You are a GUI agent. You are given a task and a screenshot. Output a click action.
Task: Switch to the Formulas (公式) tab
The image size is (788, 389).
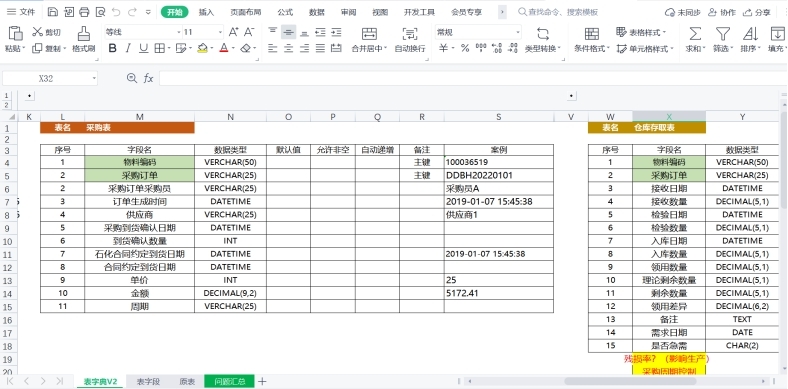pyautogui.click(x=285, y=12)
